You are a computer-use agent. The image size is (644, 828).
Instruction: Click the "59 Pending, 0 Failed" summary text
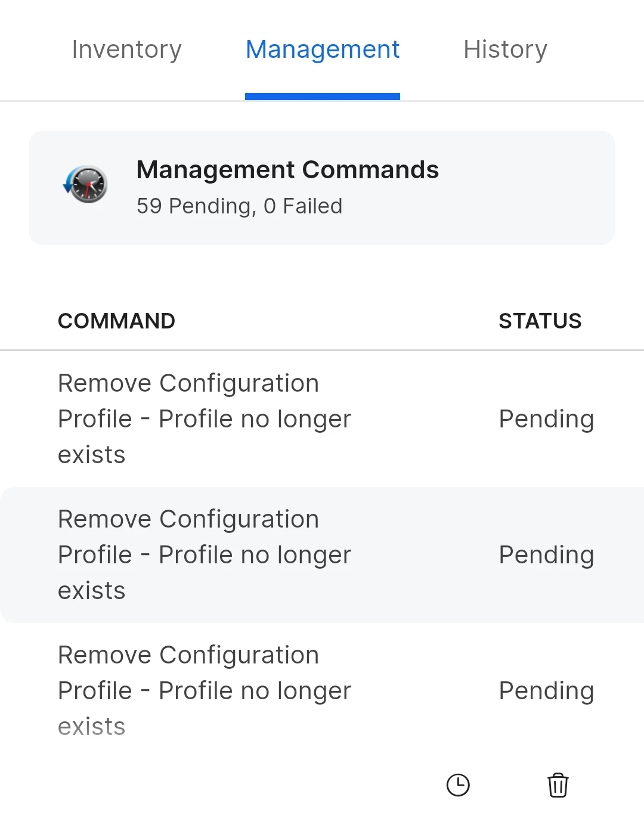click(x=239, y=206)
